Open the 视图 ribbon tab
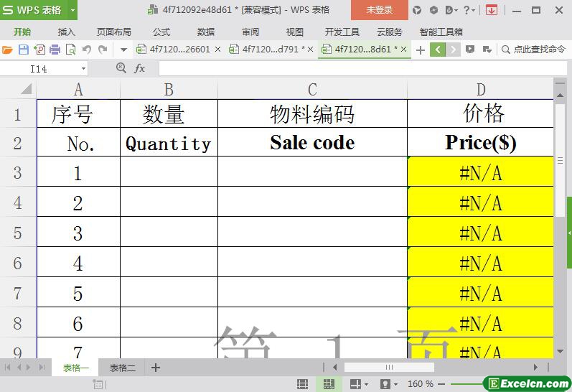 tap(295, 32)
